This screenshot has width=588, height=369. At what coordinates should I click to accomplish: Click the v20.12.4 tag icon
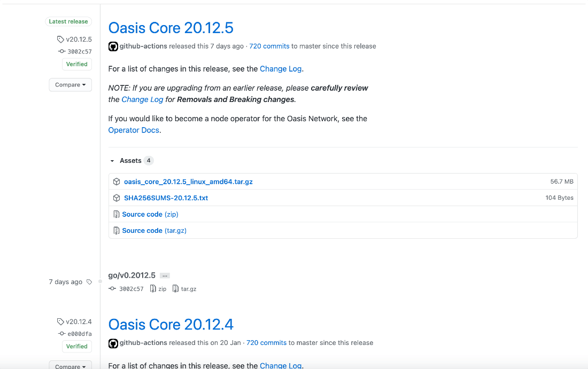[x=60, y=321]
